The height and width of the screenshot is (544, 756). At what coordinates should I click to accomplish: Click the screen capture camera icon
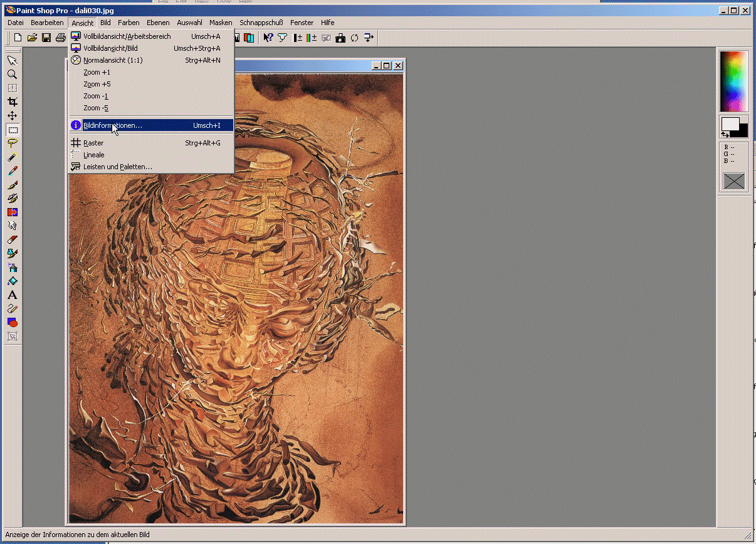pyautogui.click(x=340, y=38)
